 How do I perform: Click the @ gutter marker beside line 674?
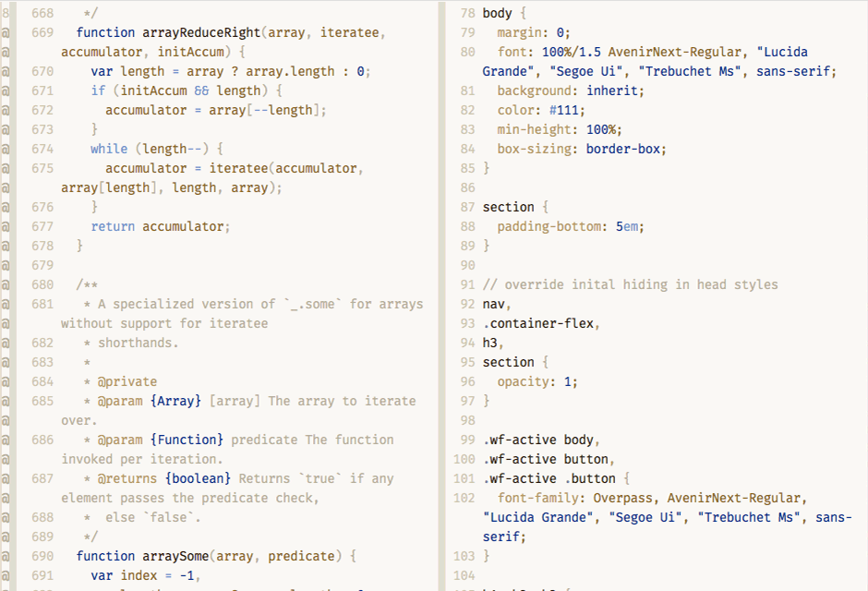point(5,149)
